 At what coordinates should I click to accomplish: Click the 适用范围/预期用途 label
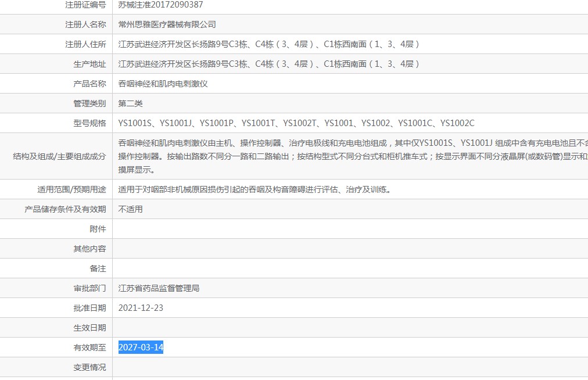pos(71,189)
